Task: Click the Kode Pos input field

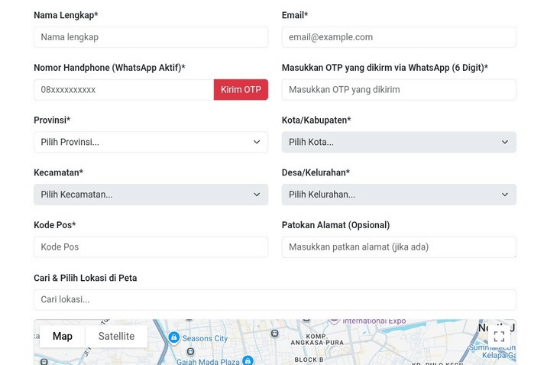Action: coord(151,247)
